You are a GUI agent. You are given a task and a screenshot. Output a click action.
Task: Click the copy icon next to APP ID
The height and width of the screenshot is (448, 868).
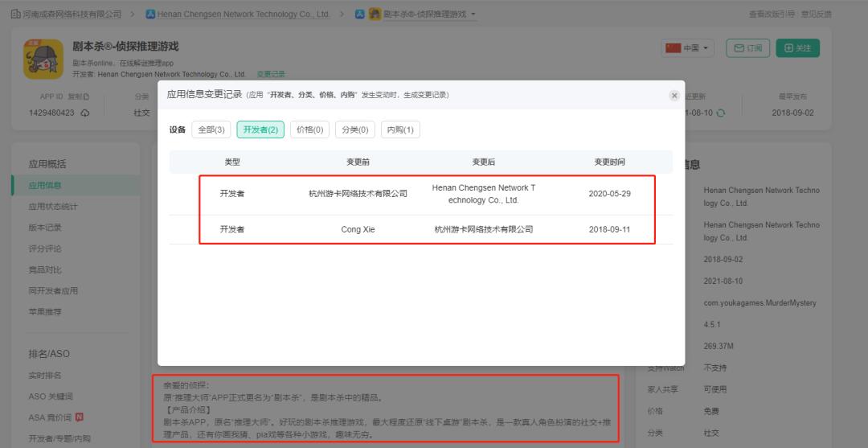(87, 97)
